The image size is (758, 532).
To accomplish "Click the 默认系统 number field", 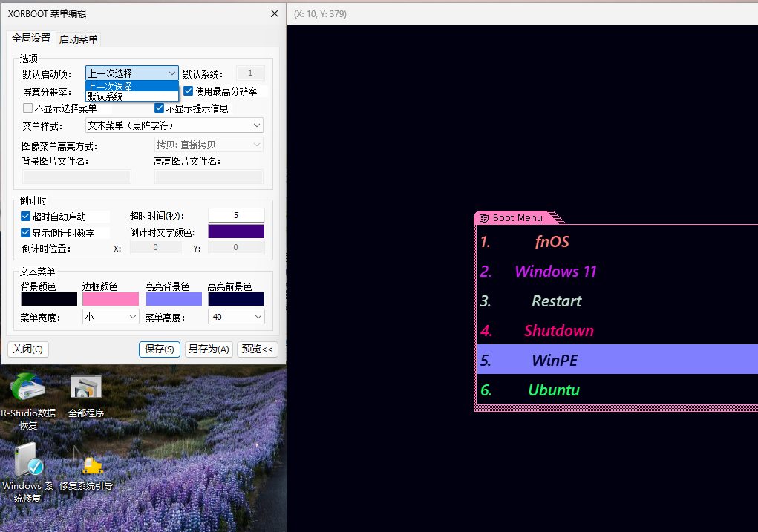I will point(250,73).
